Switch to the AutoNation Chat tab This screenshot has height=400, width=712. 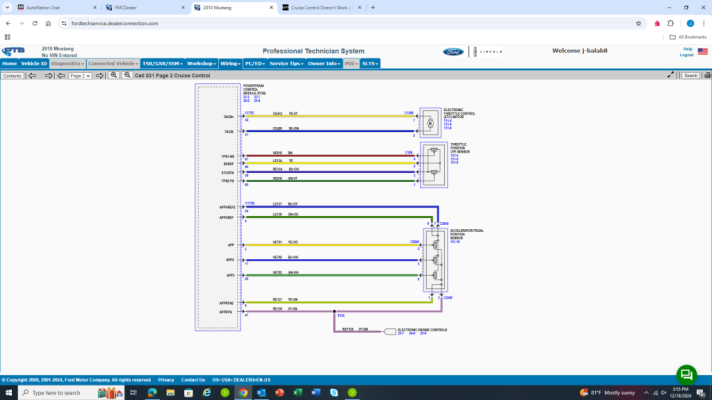click(57, 8)
